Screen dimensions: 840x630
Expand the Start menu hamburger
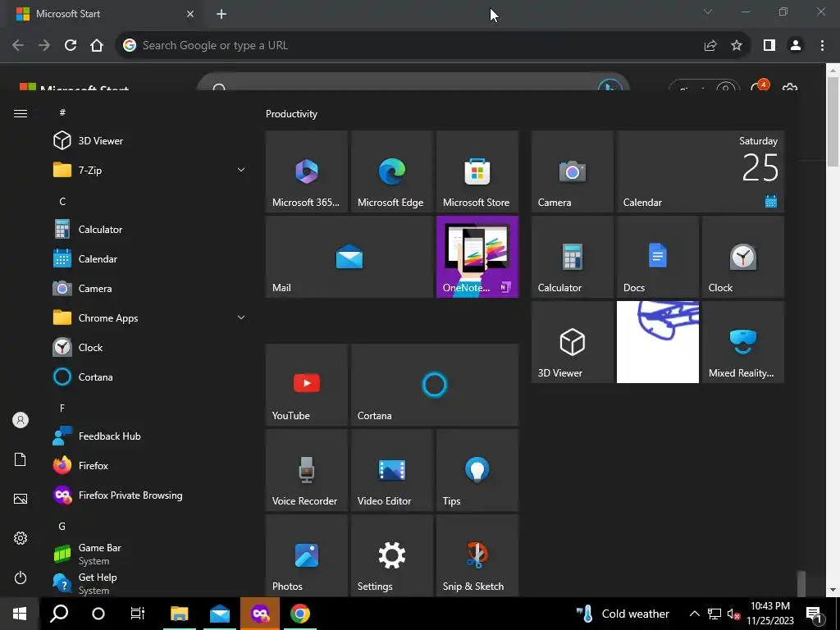[21, 113]
